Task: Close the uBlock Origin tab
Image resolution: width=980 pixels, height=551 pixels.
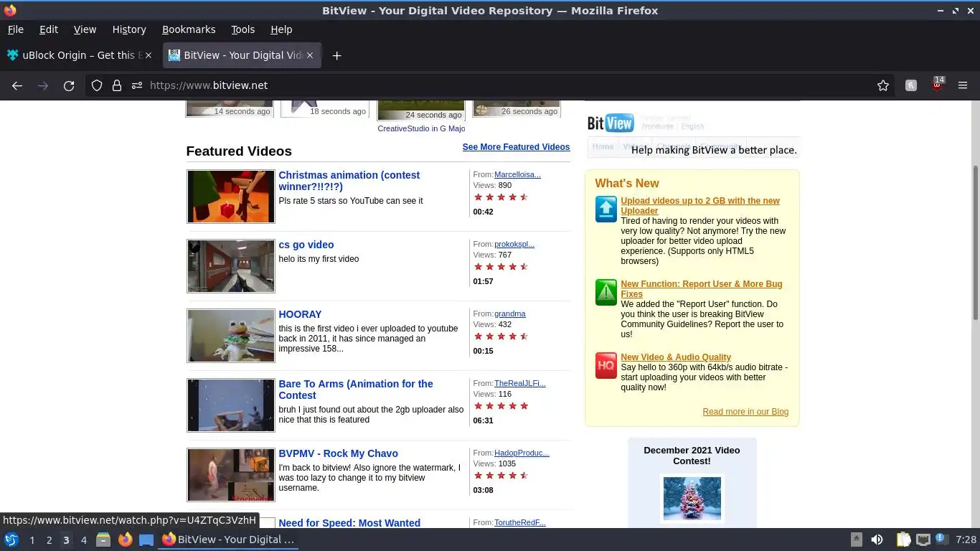Action: click(149, 55)
